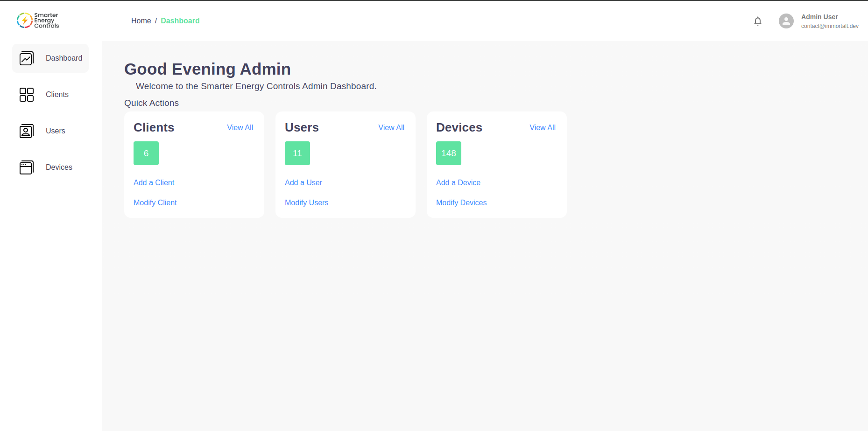The image size is (868, 431).
Task: Click Add a Device
Action: [458, 182]
